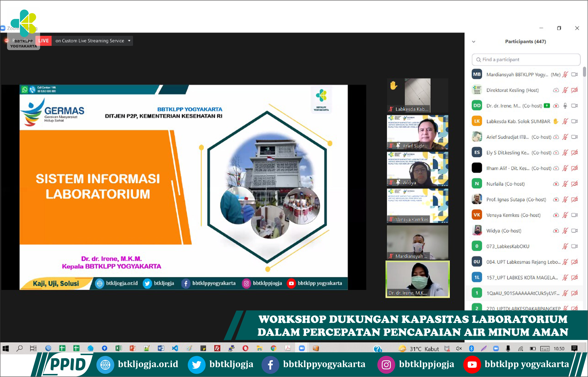Select the Arief Sudr video thumbnail
588x377 pixels.
click(418, 132)
